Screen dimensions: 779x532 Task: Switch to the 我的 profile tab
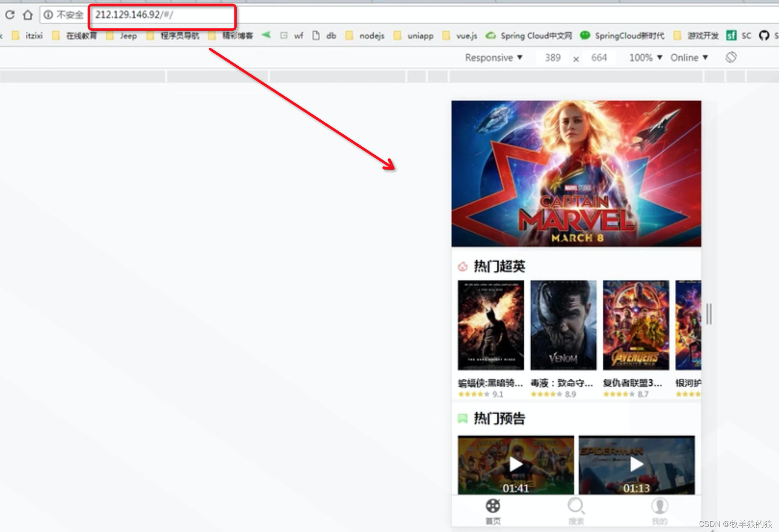(x=660, y=511)
